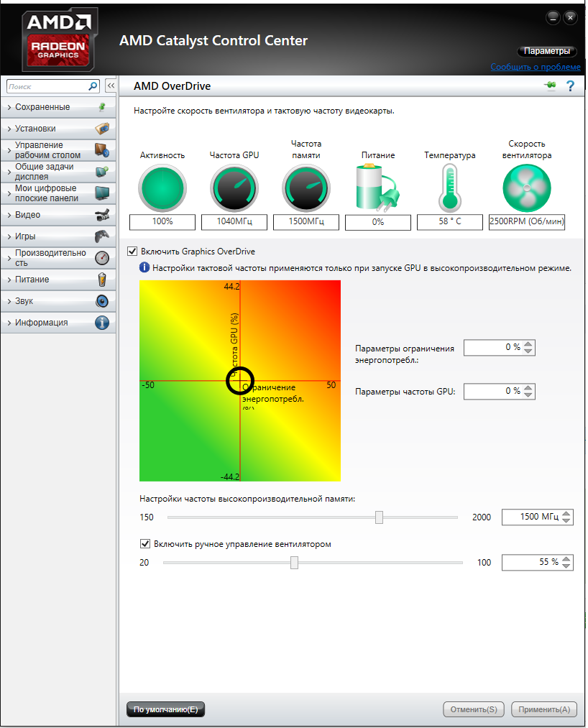Click the По умолчанию defaults button
The image size is (588, 728).
click(x=166, y=709)
